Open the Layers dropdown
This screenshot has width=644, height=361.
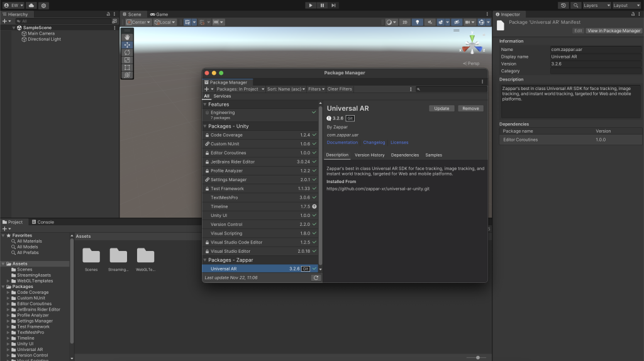[x=596, y=5]
